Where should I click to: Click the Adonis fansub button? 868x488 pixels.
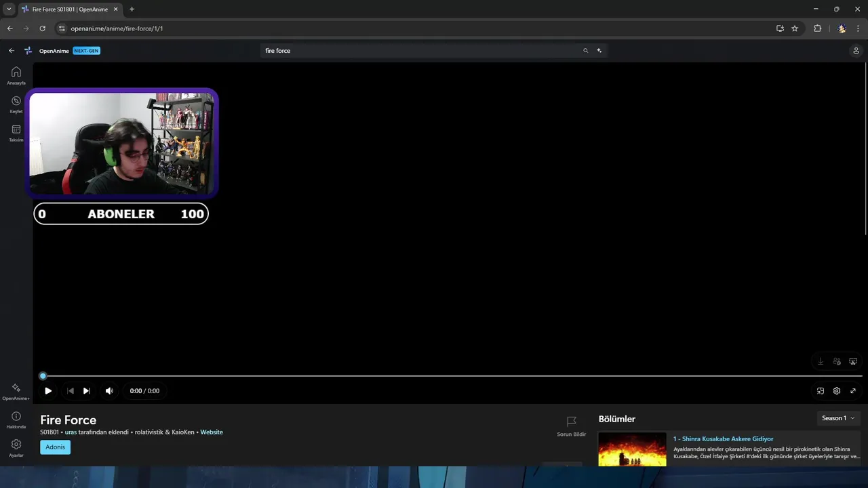55,447
